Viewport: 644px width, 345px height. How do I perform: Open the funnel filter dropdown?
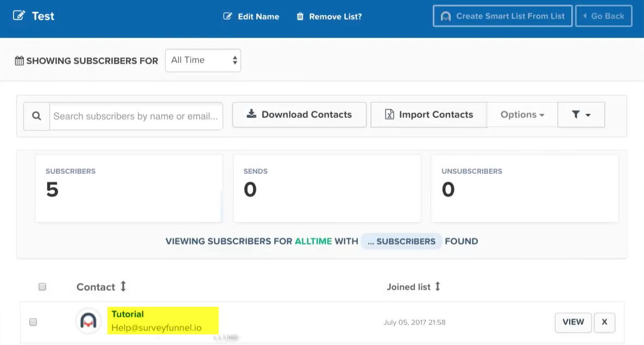pyautogui.click(x=580, y=115)
